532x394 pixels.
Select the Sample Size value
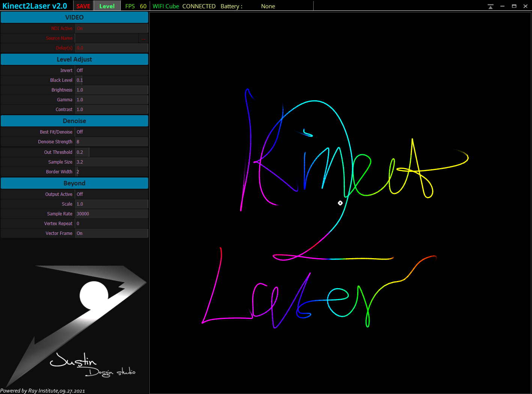click(x=111, y=162)
